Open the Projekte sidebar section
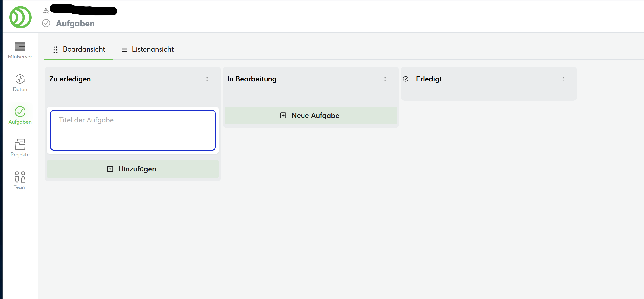Screen dimensions: 644x299 click(x=20, y=148)
